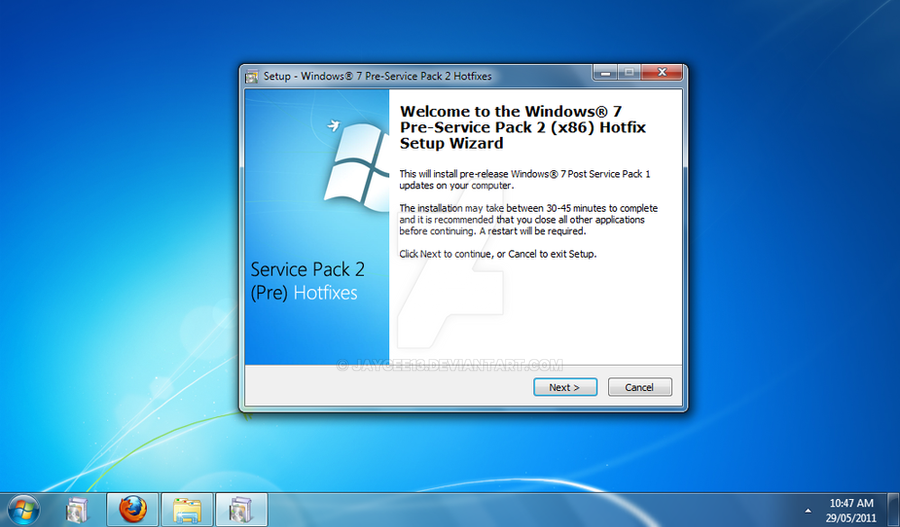Image resolution: width=900 pixels, height=527 pixels.
Task: Click the Welcome heading text
Action: pos(523,127)
